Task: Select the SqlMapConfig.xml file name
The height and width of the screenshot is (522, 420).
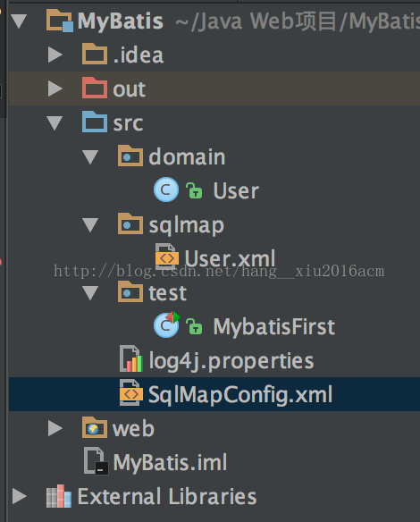Action: coord(240,395)
